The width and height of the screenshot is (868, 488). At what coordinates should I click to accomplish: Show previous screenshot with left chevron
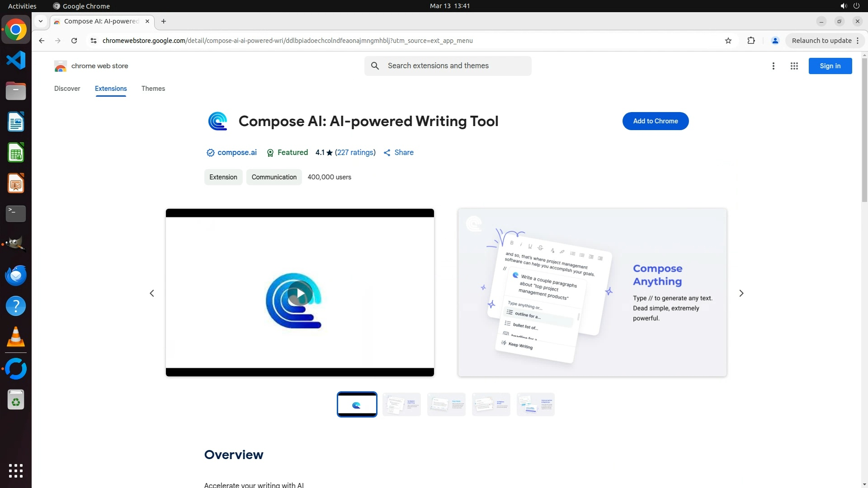(x=152, y=293)
